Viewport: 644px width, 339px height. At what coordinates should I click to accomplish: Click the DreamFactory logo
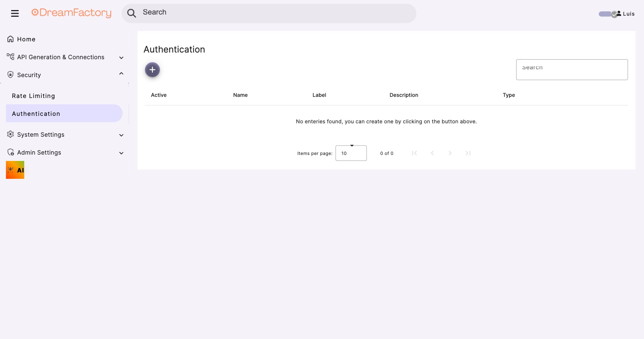(71, 13)
